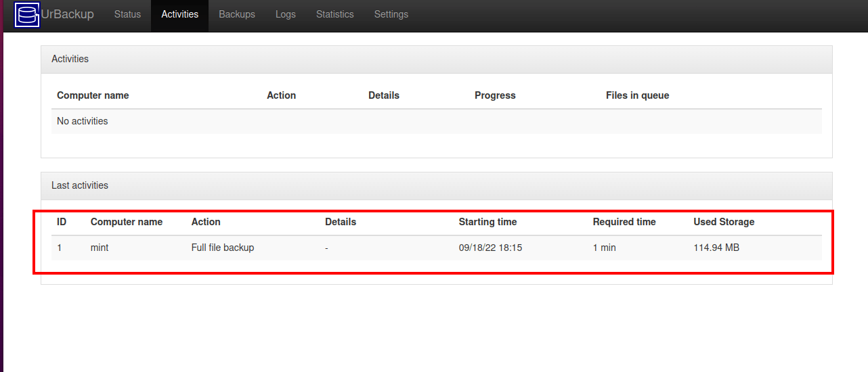Click the Activities panel header
Screen dimensions: 868x372
tap(437, 59)
